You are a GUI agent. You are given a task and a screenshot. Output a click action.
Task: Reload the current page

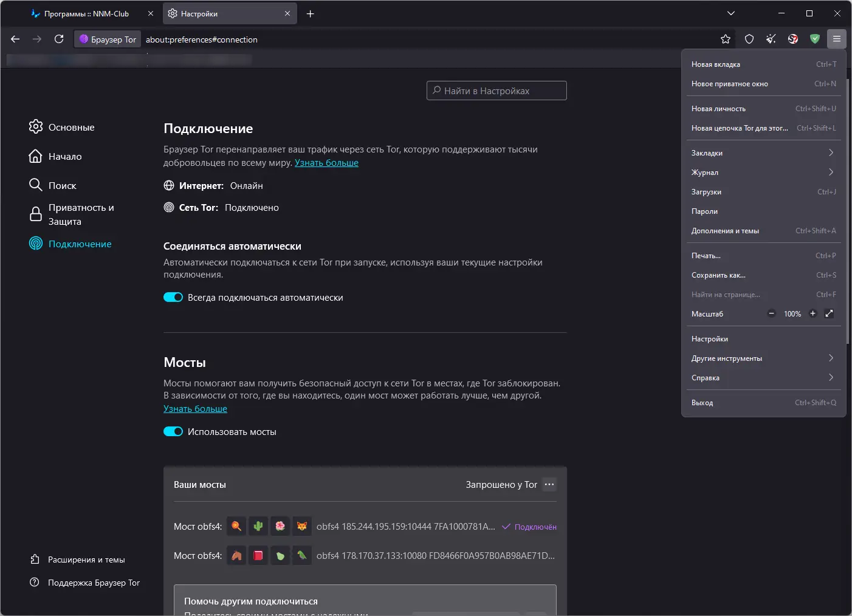point(59,39)
